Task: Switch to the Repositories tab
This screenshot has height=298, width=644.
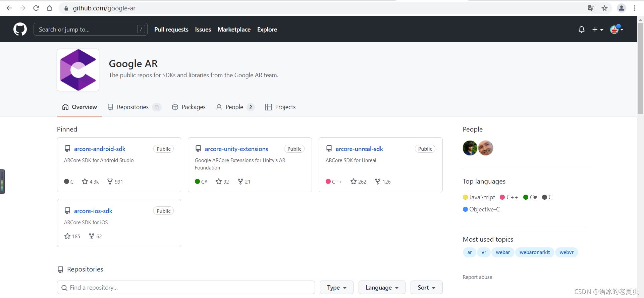Action: (134, 107)
